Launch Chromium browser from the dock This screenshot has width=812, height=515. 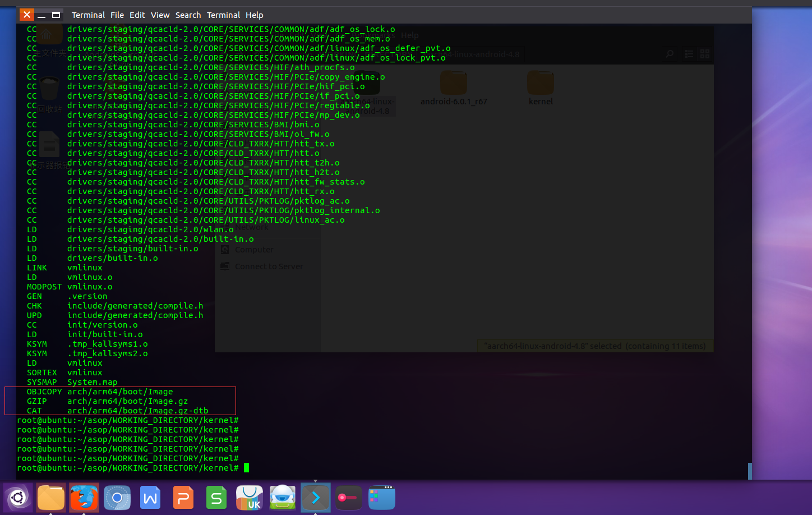point(117,498)
